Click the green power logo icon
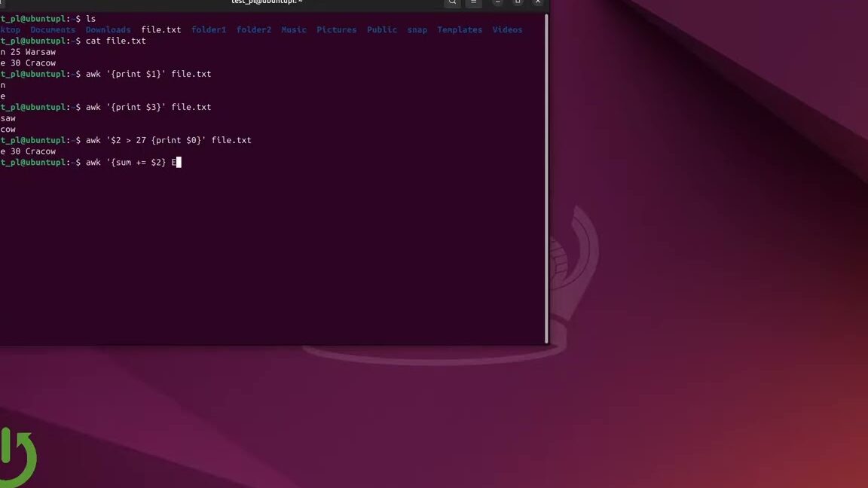 [x=17, y=458]
